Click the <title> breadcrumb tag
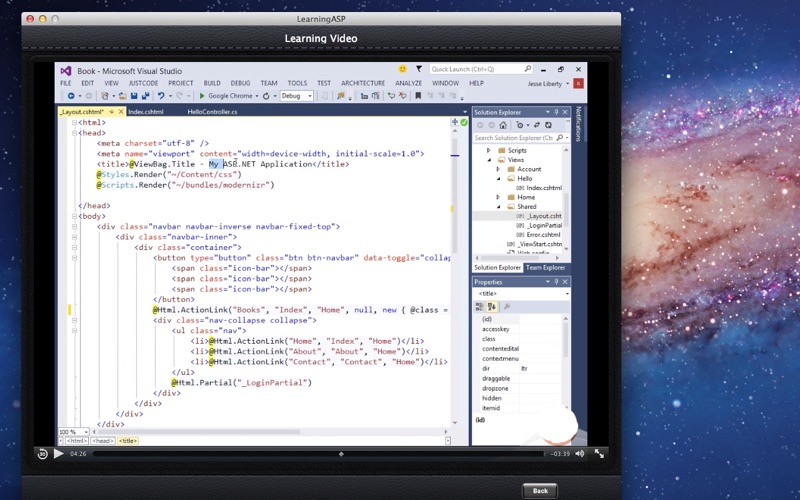Image resolution: width=800 pixels, height=500 pixels. coord(128,441)
